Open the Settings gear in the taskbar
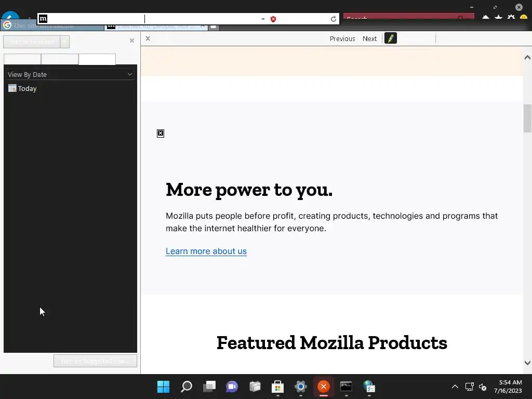 [x=301, y=387]
